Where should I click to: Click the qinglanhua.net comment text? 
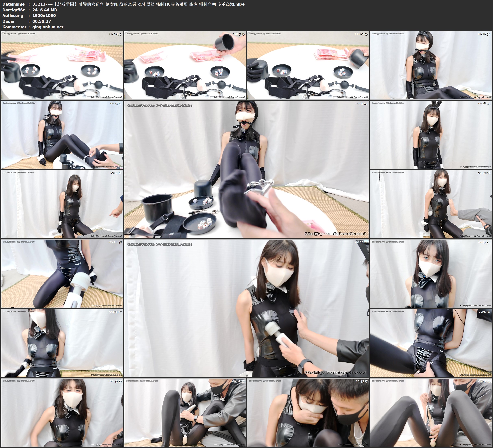click(48, 27)
